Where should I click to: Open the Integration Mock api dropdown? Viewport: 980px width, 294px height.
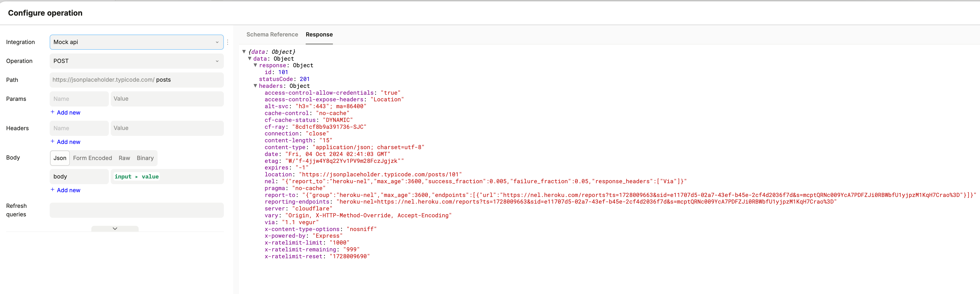pos(136,42)
